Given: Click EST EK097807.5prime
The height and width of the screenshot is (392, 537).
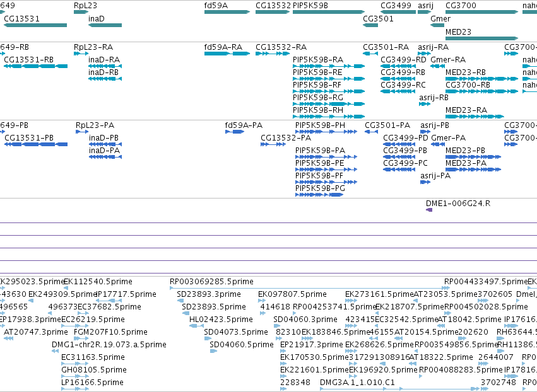Looking at the screenshot, I should [x=262, y=301].
